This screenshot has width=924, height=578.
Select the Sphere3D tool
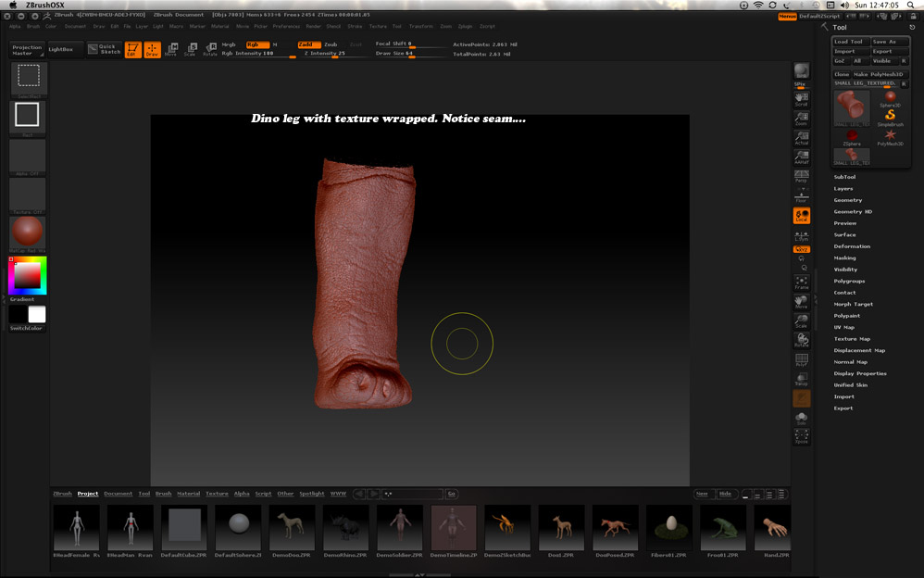[890, 99]
